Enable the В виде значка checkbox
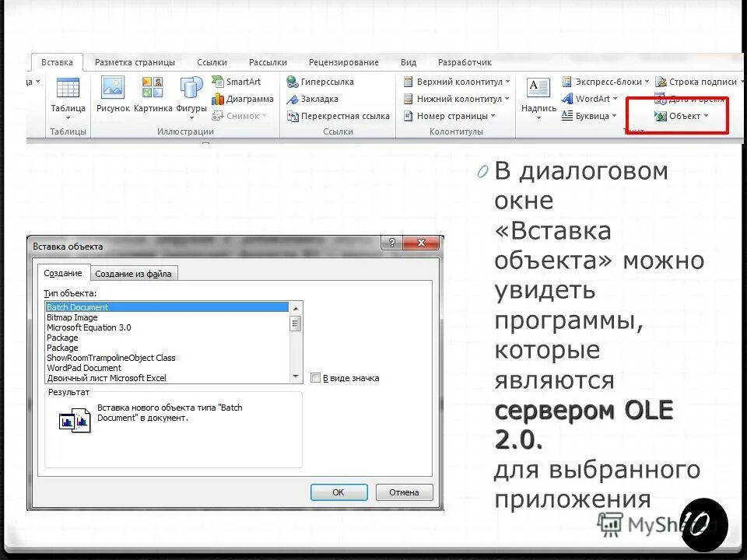Viewport: 747px width, 560px height. (314, 377)
